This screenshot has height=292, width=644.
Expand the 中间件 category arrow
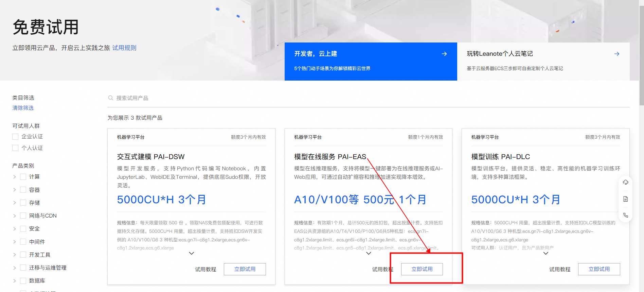(x=14, y=242)
